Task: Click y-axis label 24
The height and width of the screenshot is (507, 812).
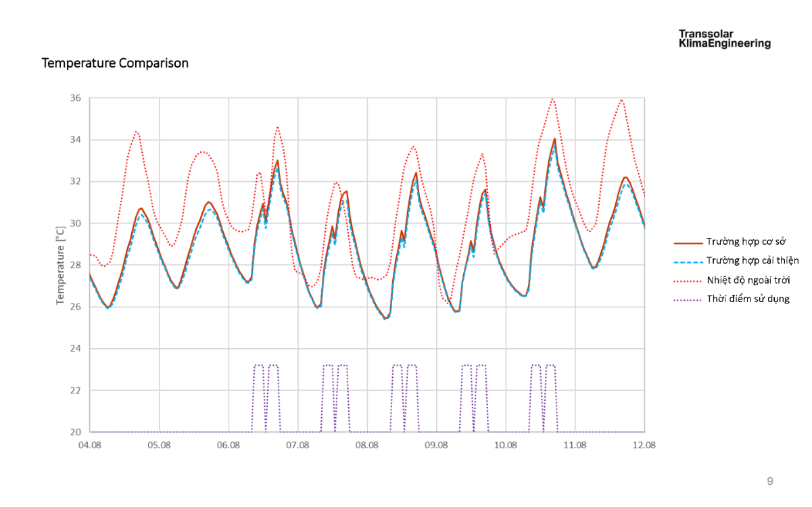Action: (75, 349)
